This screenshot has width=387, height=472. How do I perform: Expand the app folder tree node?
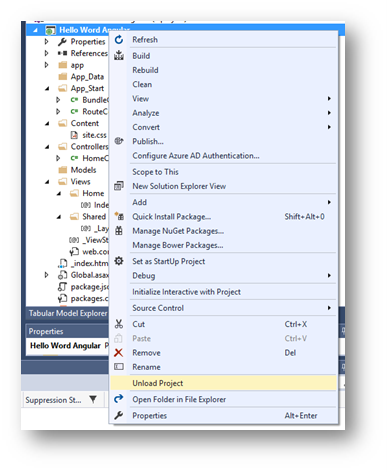tap(47, 65)
